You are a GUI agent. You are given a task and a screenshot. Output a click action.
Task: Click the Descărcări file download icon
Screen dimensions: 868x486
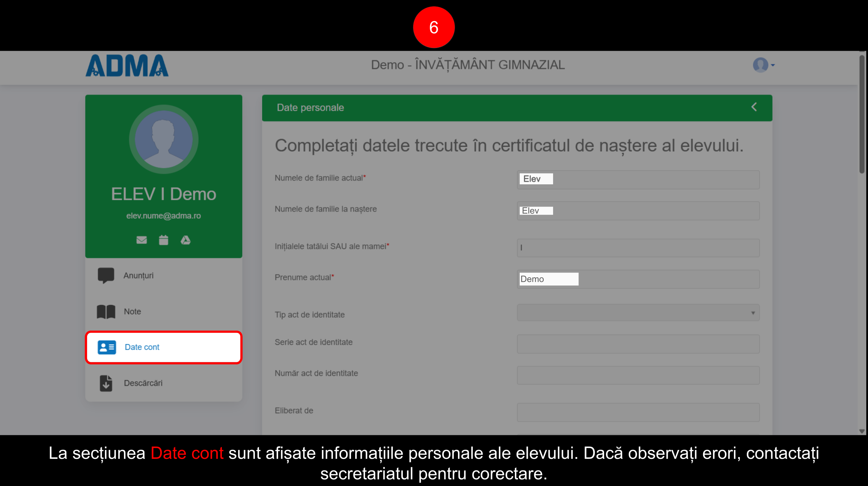106,383
